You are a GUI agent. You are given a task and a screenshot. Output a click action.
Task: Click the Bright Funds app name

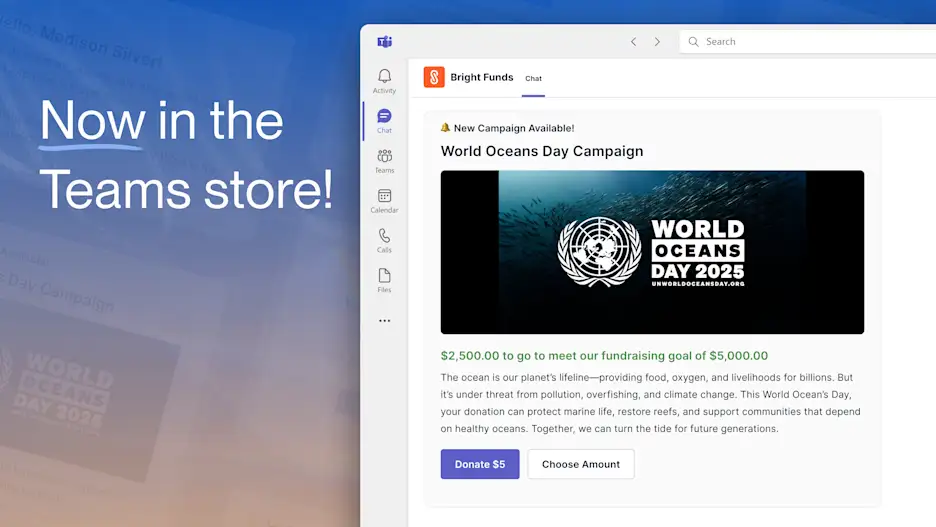[x=482, y=77]
